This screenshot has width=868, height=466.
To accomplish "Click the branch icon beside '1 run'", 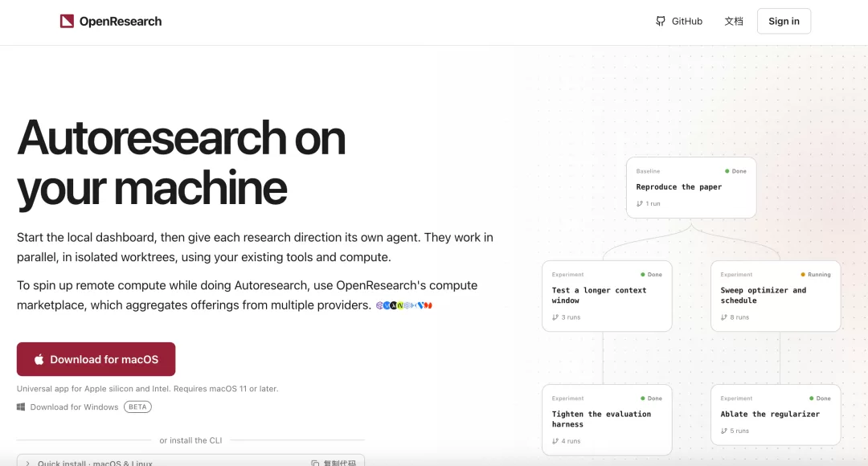I will click(640, 203).
